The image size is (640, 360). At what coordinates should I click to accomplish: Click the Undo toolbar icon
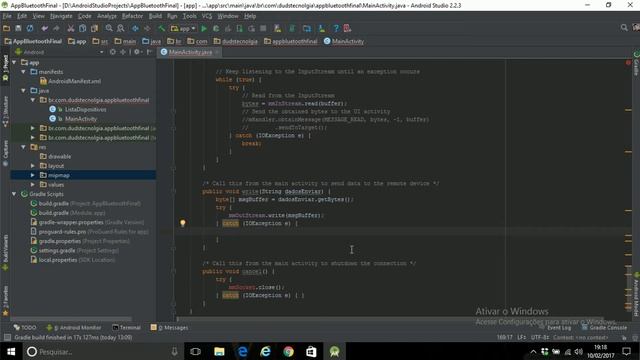(x=44, y=28)
